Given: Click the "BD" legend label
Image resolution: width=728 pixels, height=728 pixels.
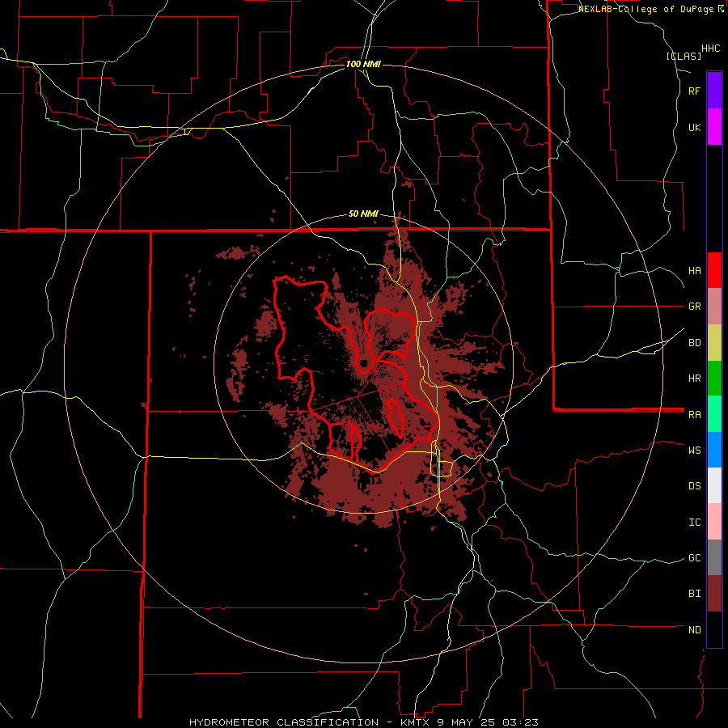Looking at the screenshot, I should [694, 343].
